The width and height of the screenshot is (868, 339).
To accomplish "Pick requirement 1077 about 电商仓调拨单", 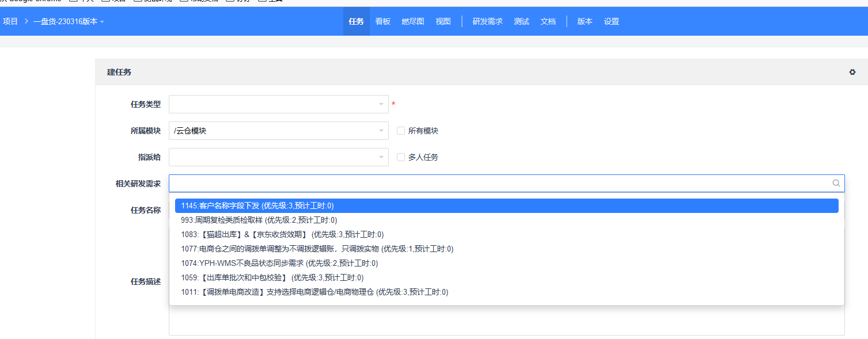I will tap(317, 249).
